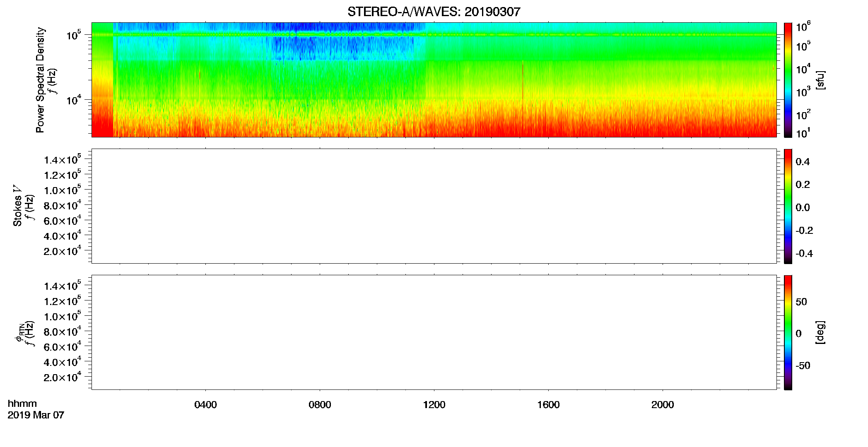The image size is (868, 447).
Task: Click the 6.0×10^4 tick on Stokes V axis
Action: (x=63, y=220)
